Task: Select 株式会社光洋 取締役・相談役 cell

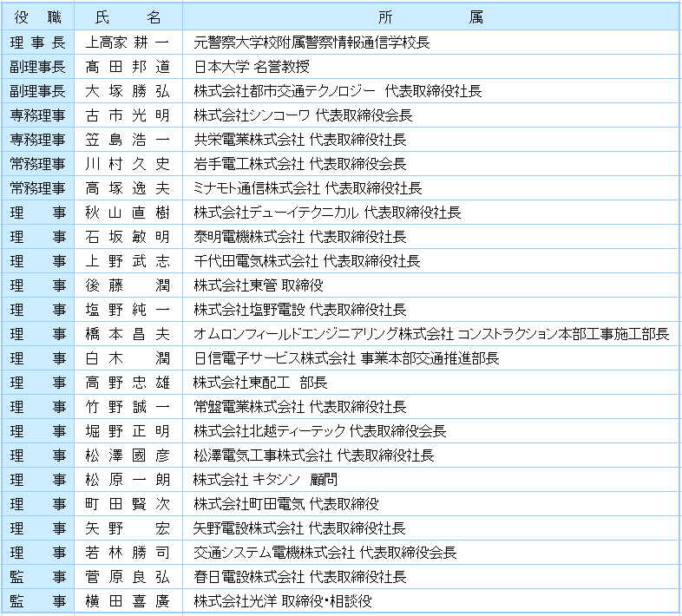Action: [431, 602]
